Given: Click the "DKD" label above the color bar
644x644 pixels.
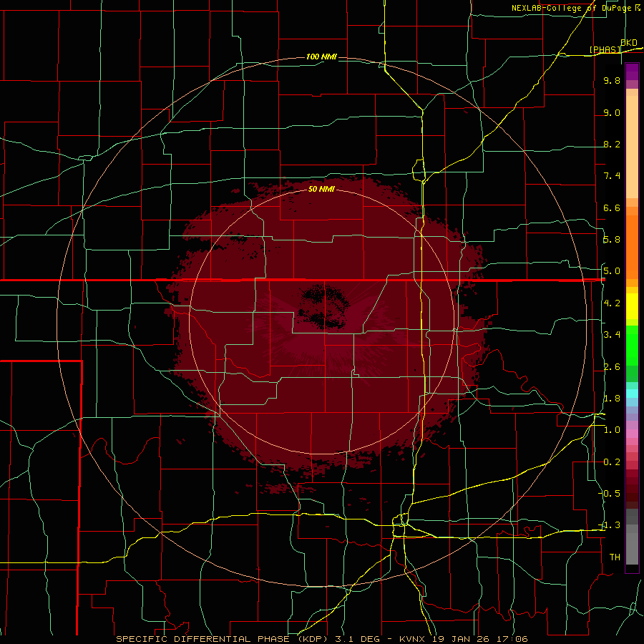Looking at the screenshot, I should coord(629,43).
